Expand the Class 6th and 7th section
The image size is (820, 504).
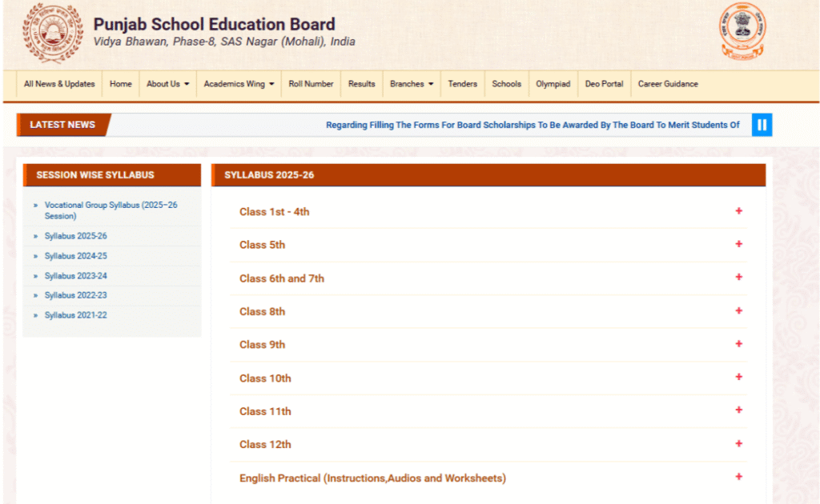click(488, 278)
